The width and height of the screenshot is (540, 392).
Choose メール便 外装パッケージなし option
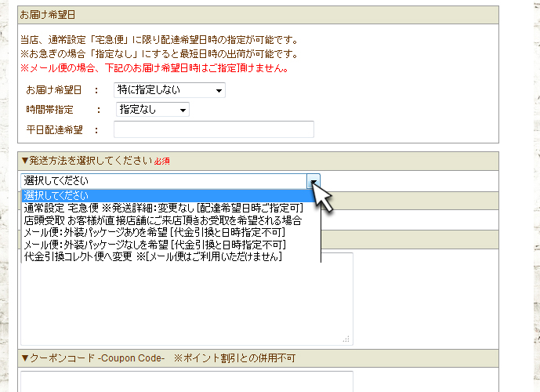coord(155,245)
